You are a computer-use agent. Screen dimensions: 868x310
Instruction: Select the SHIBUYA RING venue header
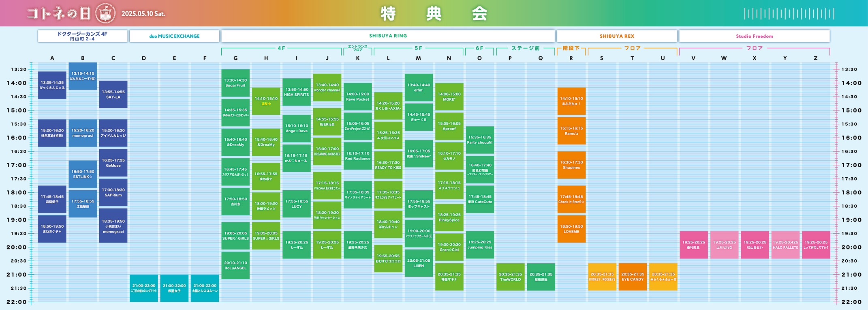pyautogui.click(x=388, y=36)
